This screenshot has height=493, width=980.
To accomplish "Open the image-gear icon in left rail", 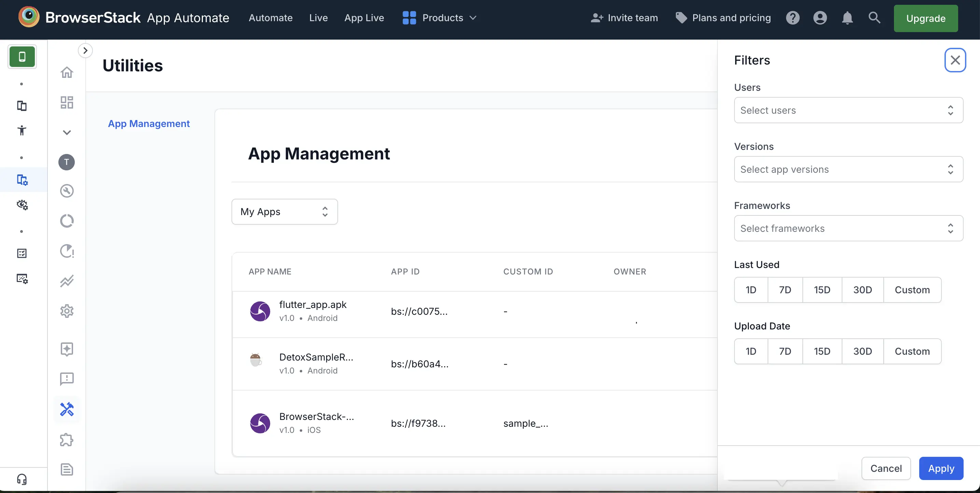I will click(22, 279).
